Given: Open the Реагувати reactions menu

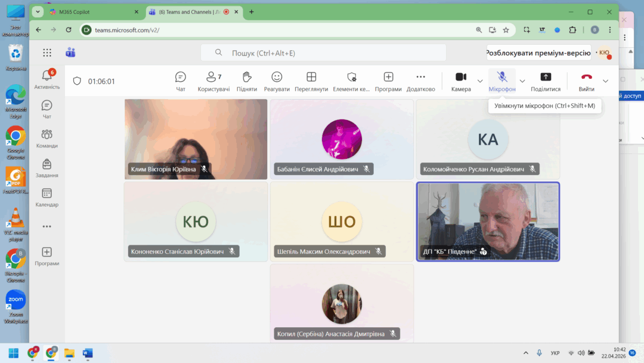Looking at the screenshot, I should point(277,81).
